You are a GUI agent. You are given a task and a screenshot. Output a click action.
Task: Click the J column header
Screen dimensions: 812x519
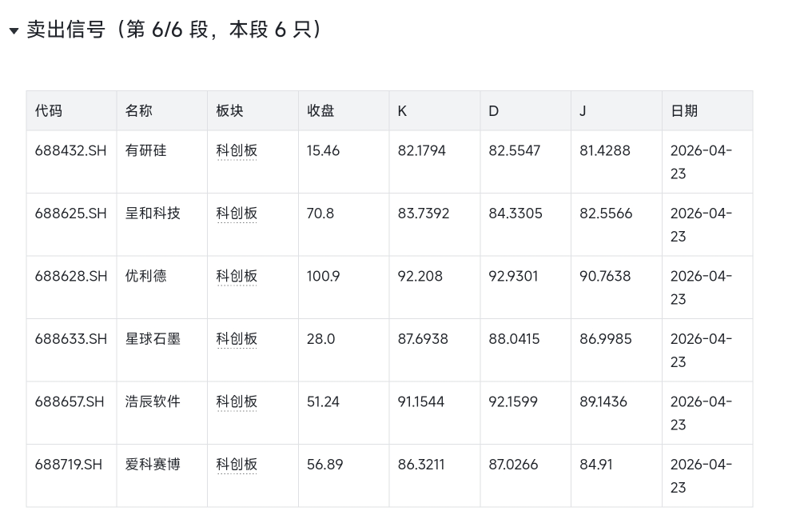click(x=583, y=111)
